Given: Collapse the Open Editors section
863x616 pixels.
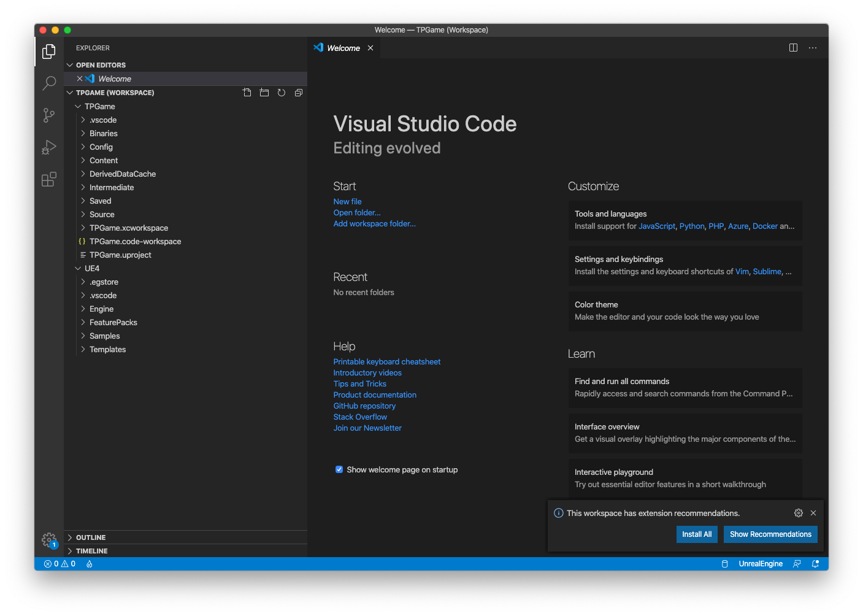Looking at the screenshot, I should (185, 65).
